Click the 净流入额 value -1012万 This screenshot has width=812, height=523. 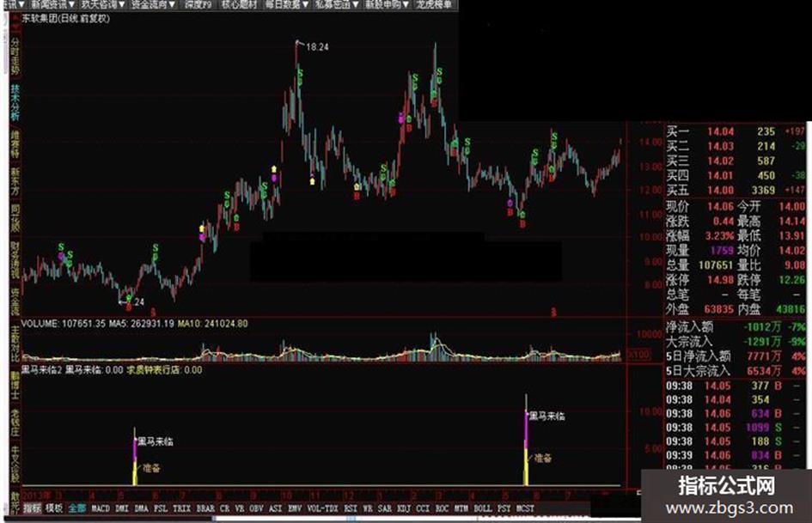point(762,327)
